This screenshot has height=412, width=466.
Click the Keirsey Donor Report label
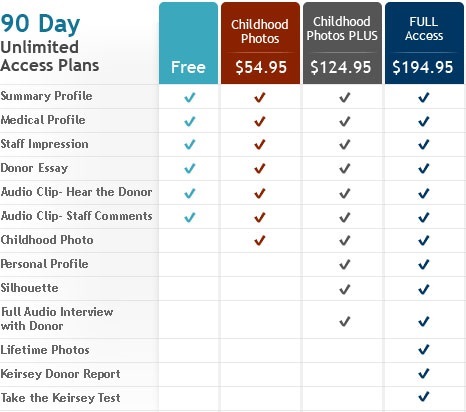(60, 374)
